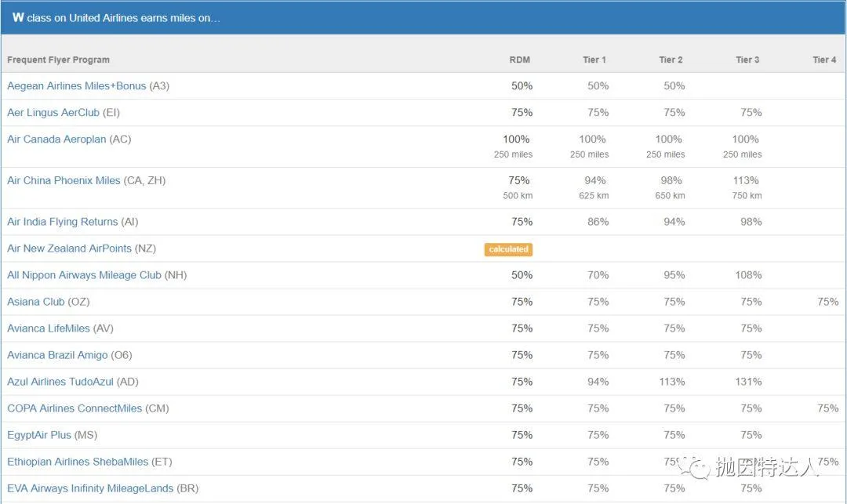Click the Frequent Flyer Program column header
The image size is (847, 504).
click(x=58, y=60)
